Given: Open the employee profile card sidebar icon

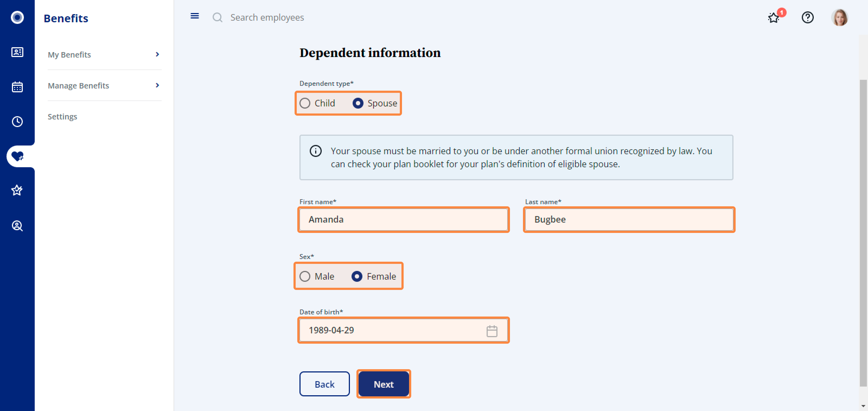Looking at the screenshot, I should click(x=17, y=52).
